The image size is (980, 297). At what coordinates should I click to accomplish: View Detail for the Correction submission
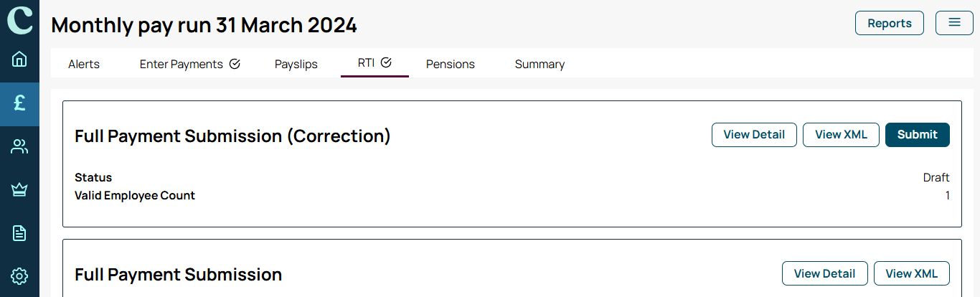[x=754, y=135]
